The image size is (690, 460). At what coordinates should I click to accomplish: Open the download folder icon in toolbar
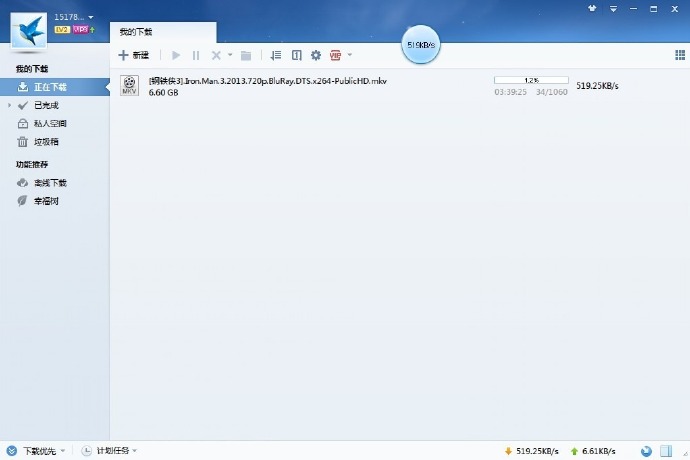click(x=246, y=55)
